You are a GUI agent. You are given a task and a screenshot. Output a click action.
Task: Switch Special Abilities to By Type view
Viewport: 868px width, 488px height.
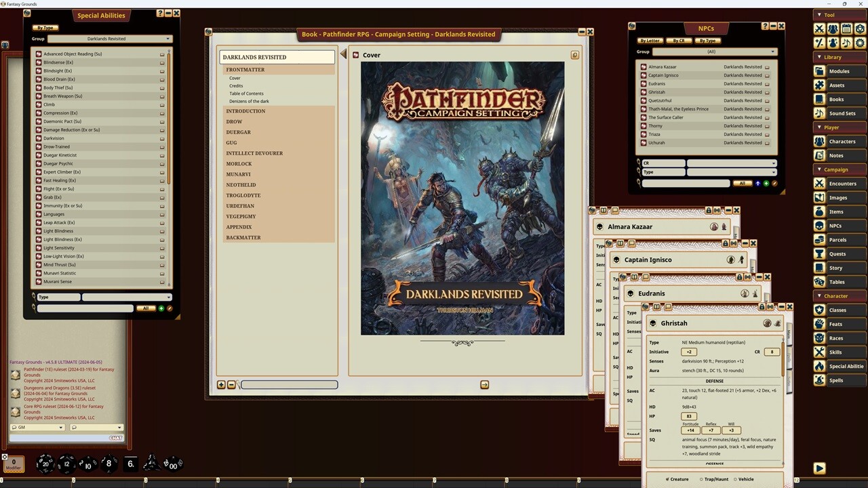pyautogui.click(x=45, y=28)
